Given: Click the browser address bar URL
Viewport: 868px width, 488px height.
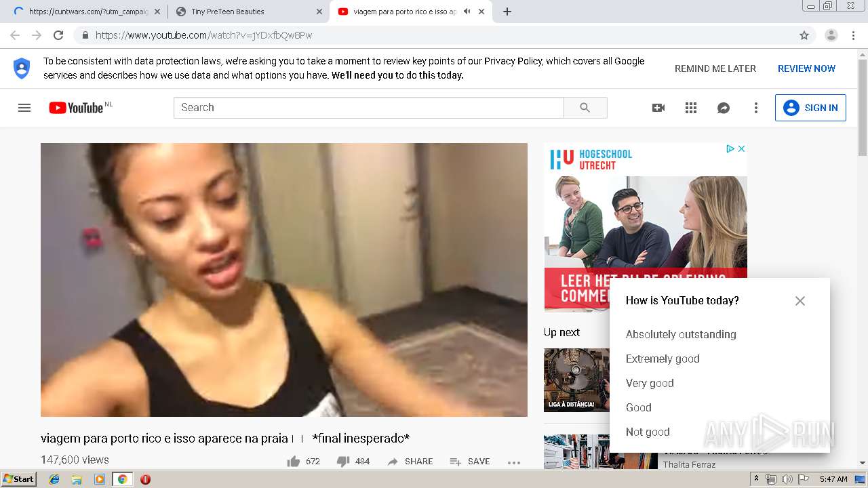Looking at the screenshot, I should click(203, 35).
